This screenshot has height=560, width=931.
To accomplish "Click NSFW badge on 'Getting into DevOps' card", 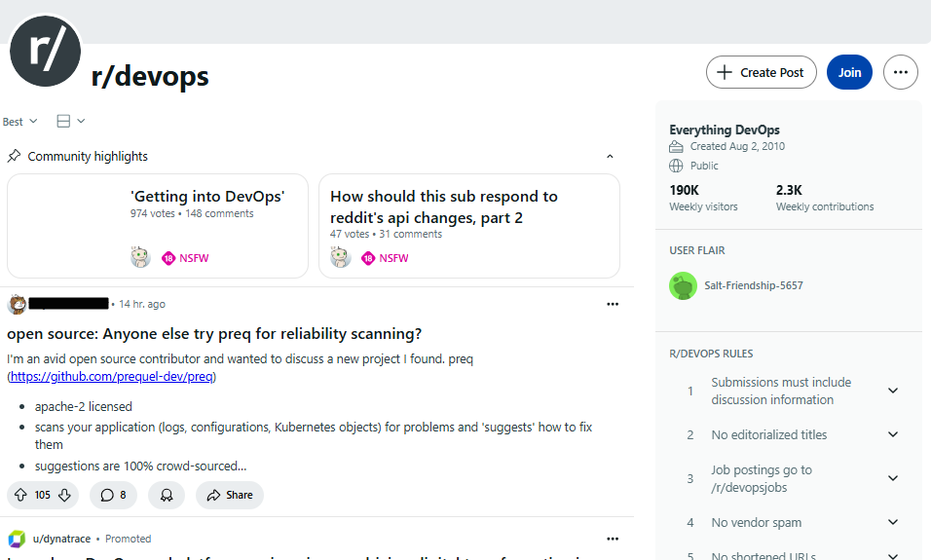I will 185,258.
